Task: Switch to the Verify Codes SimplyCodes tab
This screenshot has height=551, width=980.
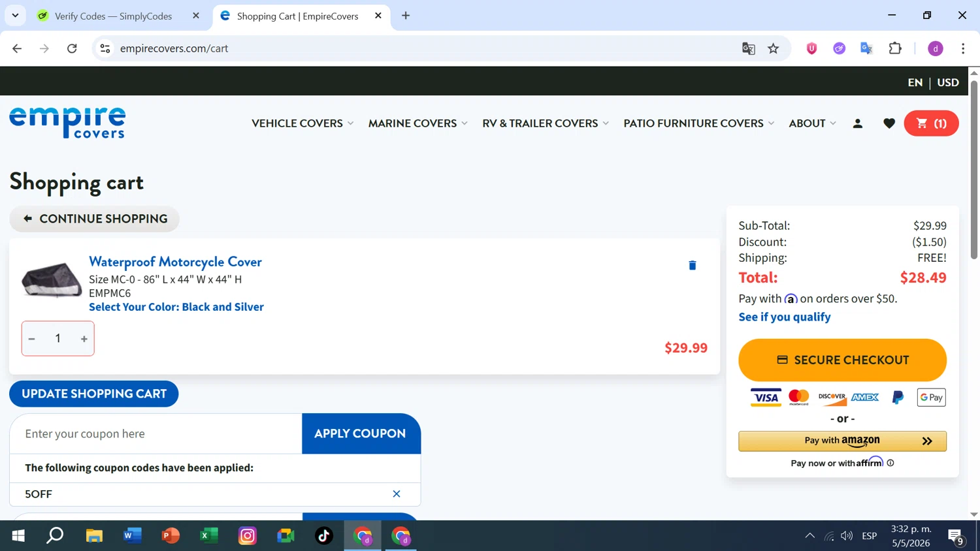Action: [x=113, y=16]
